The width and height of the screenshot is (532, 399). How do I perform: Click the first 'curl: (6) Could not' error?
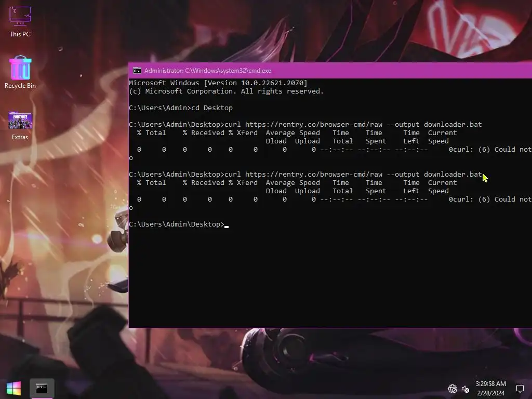(x=492, y=150)
